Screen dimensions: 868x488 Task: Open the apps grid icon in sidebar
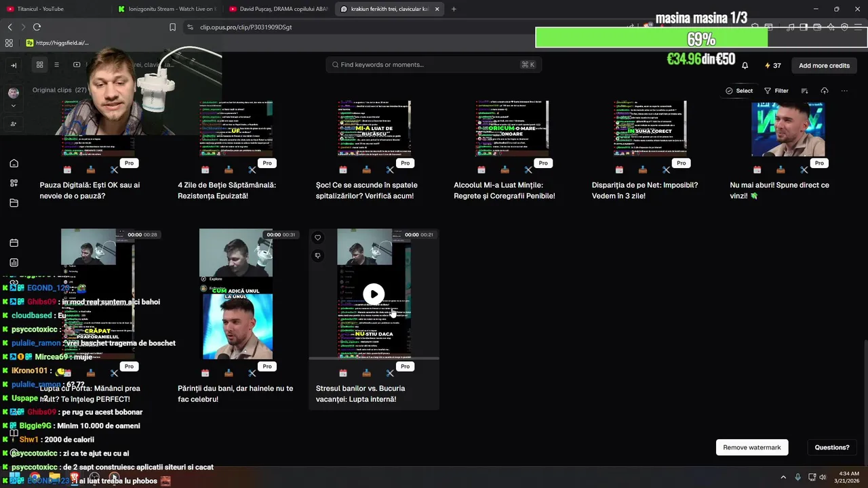tap(14, 183)
